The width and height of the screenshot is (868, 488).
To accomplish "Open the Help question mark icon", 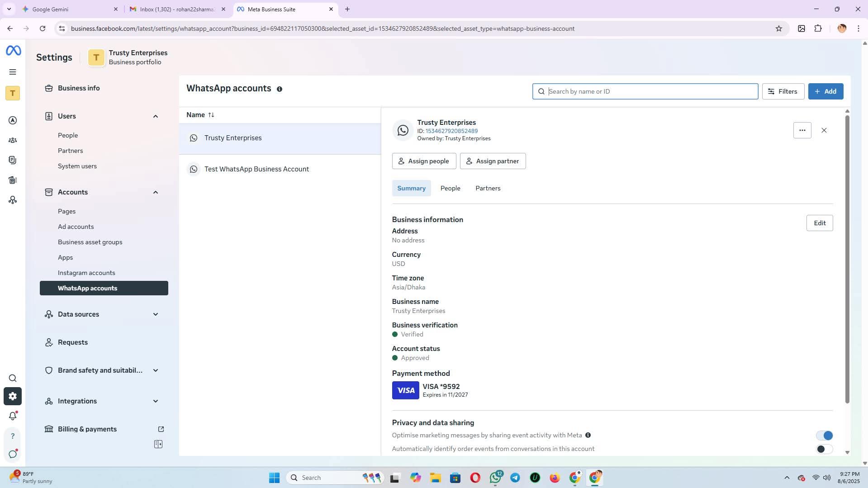I will click(13, 436).
